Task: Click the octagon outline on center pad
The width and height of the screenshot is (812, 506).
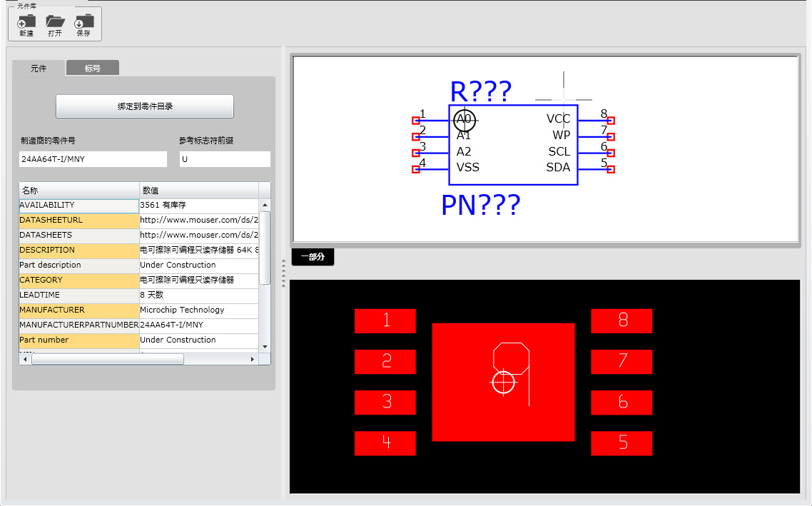Action: (511, 358)
